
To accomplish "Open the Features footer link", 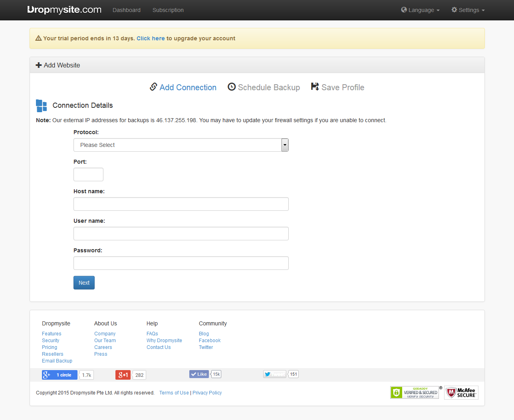I will pos(52,334).
